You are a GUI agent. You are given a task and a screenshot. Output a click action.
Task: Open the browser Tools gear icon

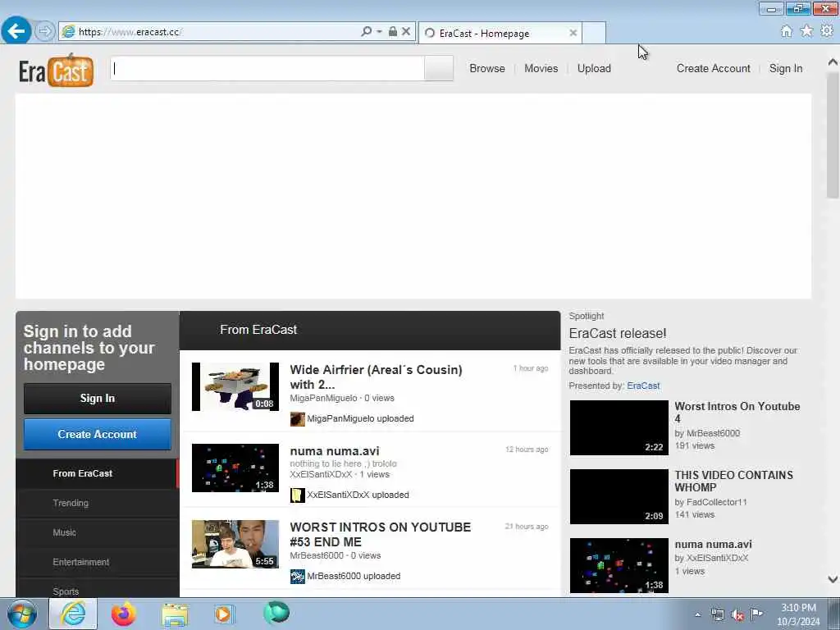click(827, 31)
